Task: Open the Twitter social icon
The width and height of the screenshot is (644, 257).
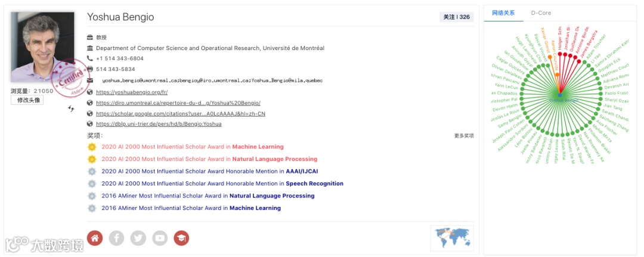Action: (x=138, y=238)
